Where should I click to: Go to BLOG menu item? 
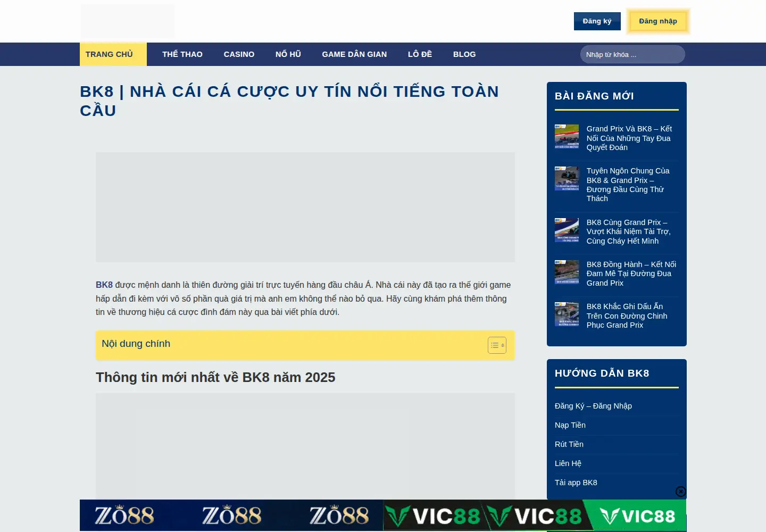pos(464,54)
